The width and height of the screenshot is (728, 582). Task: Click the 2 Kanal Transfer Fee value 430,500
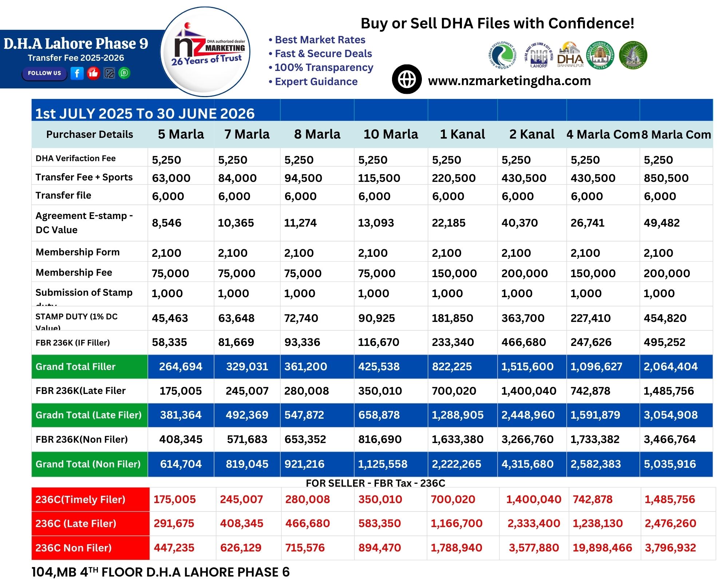click(524, 178)
